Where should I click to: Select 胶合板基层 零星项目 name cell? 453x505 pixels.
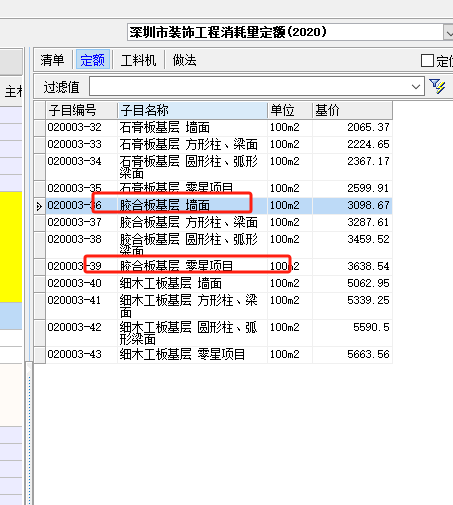click(192, 267)
